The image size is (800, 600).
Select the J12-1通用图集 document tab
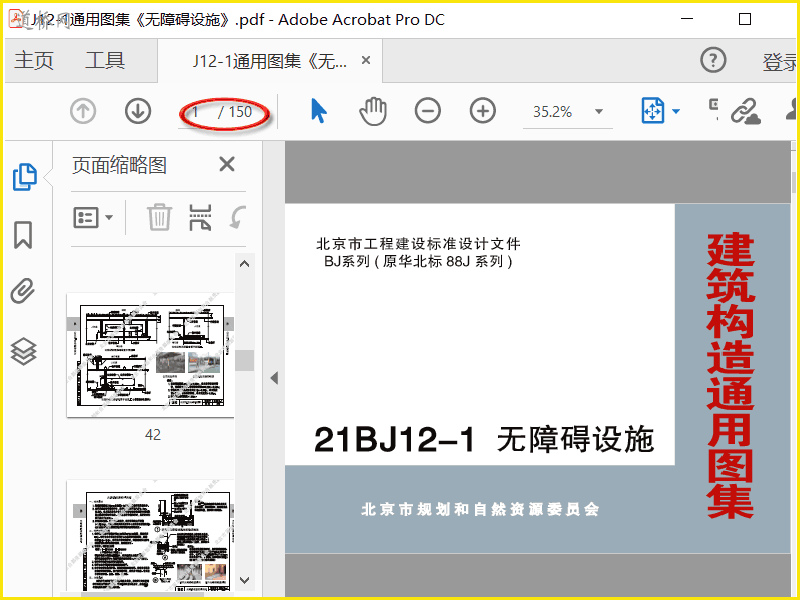tap(269, 61)
